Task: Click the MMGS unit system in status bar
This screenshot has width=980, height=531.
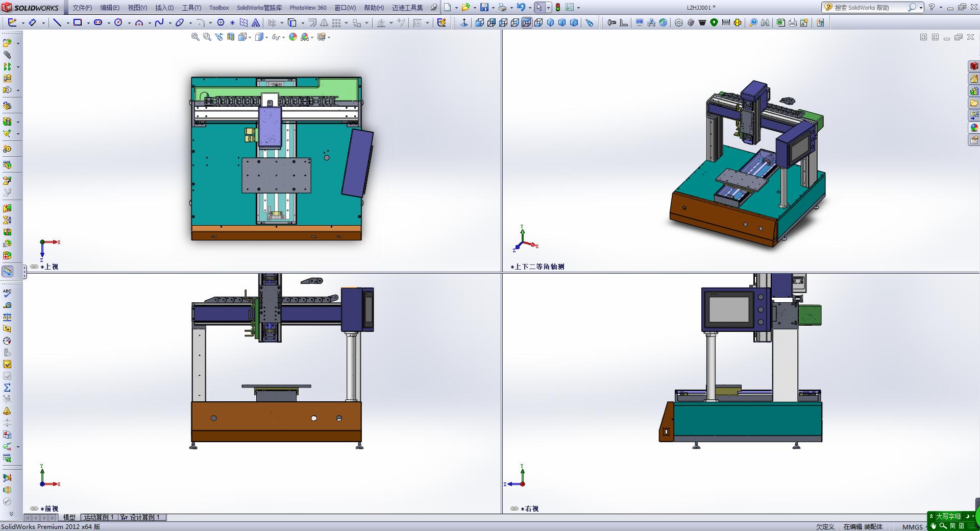Action: point(913,527)
